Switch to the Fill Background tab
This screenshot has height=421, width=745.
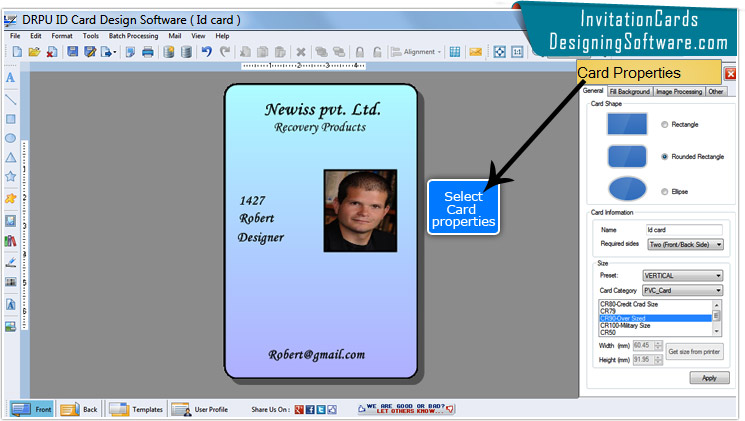point(630,92)
